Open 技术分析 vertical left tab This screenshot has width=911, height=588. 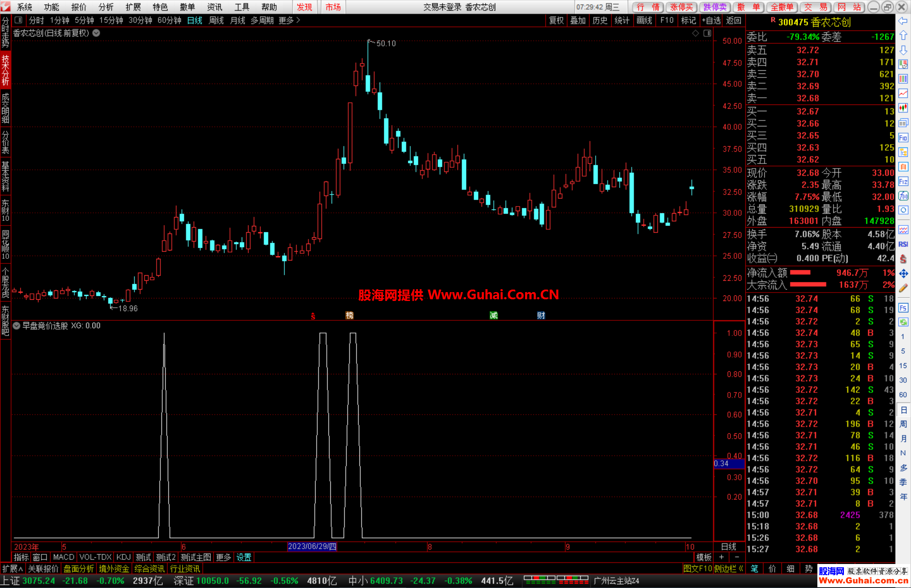pos(5,70)
